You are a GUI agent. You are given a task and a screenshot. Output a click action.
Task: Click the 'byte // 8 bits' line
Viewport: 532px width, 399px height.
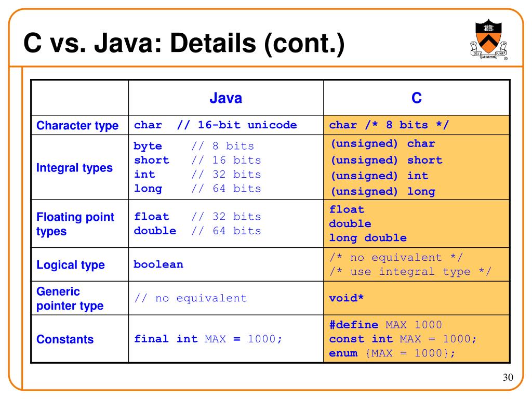pyautogui.click(x=194, y=146)
